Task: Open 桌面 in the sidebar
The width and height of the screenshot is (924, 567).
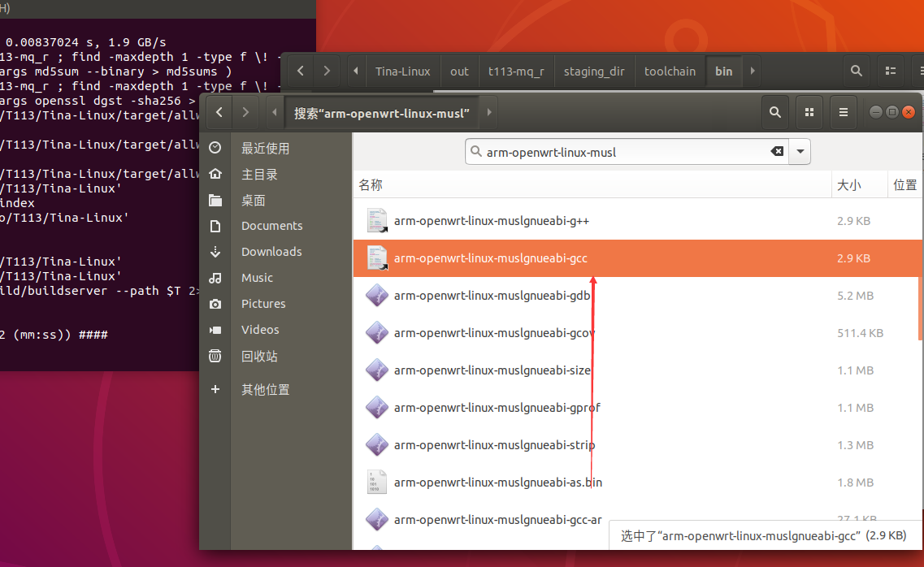Action: [254, 200]
